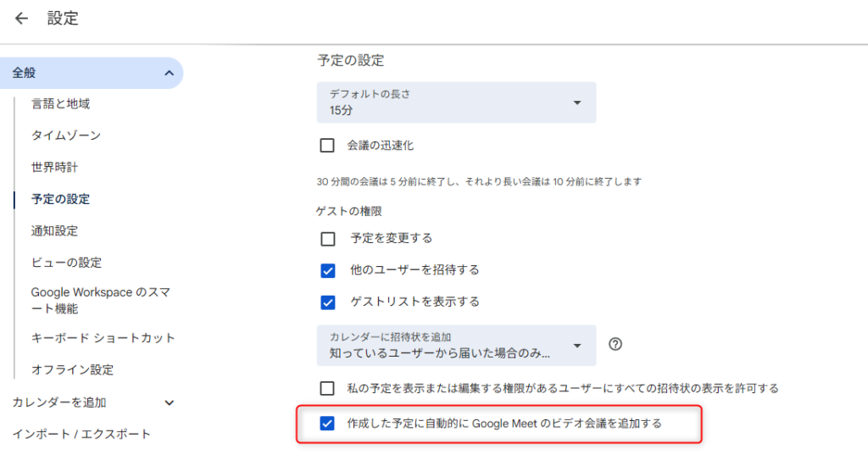Screen dimensions: 868x471
Task: Enable the すべての招待状の表示を許可する checkbox
Action: (327, 388)
